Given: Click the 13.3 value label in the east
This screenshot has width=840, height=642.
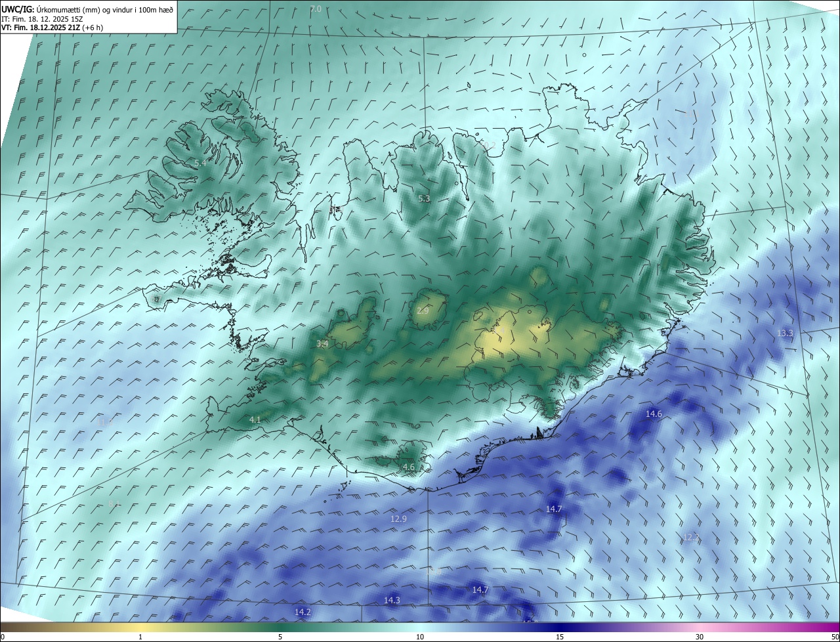Looking at the screenshot, I should (x=785, y=333).
